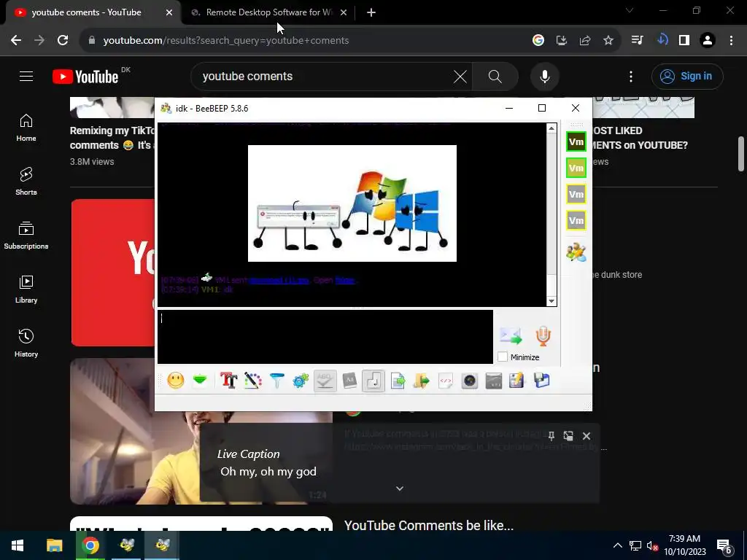Screen dimensions: 747x560
Task: Open the Chrome profile menu
Action: point(708,41)
